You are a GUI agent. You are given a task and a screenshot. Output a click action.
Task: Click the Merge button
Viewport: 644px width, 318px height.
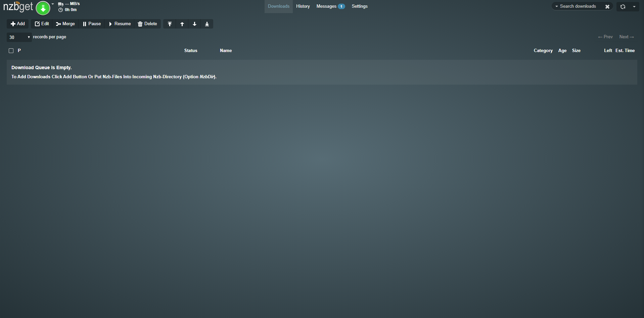pos(65,24)
